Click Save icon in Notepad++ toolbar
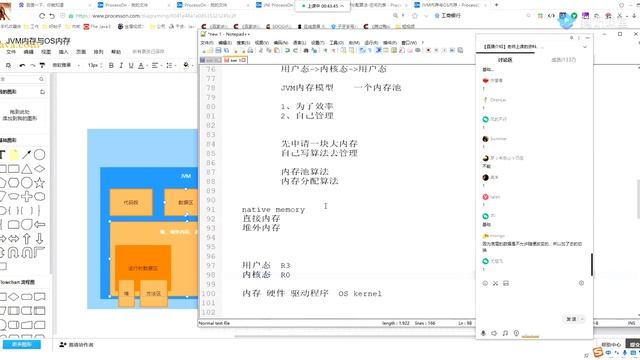Image resolution: width=640 pixels, height=360 pixels. tap(218, 50)
